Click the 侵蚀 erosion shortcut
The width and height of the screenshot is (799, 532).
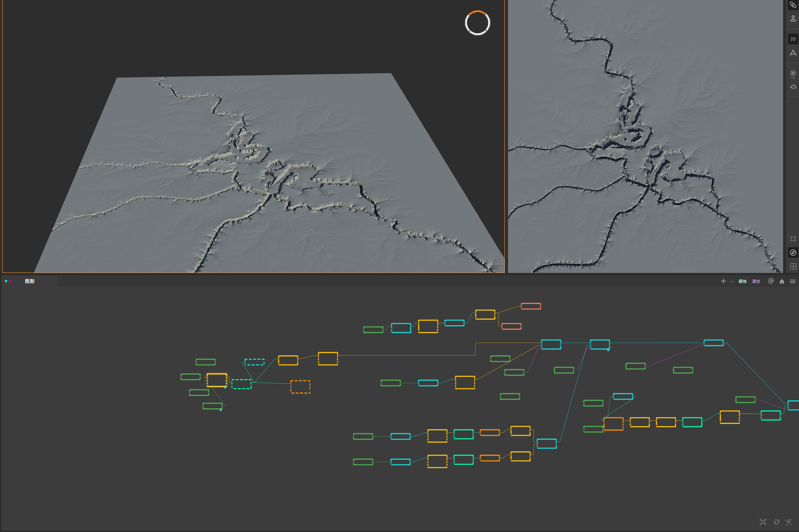point(742,281)
